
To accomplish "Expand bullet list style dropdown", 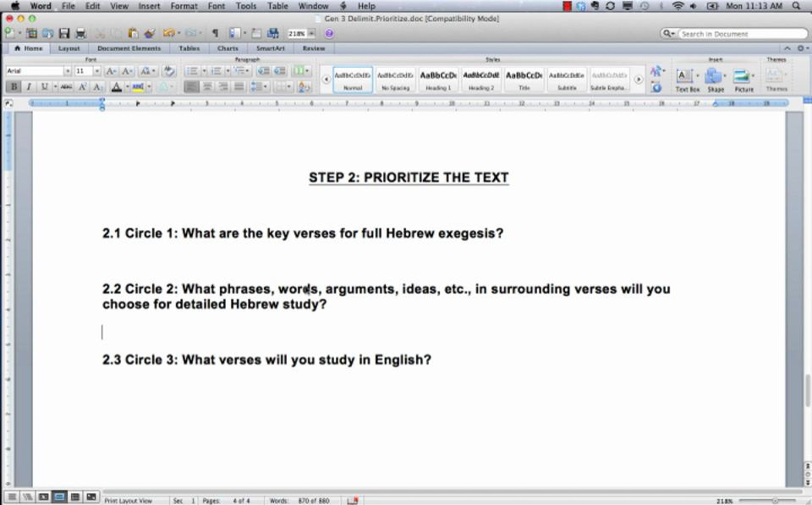I will tap(204, 71).
